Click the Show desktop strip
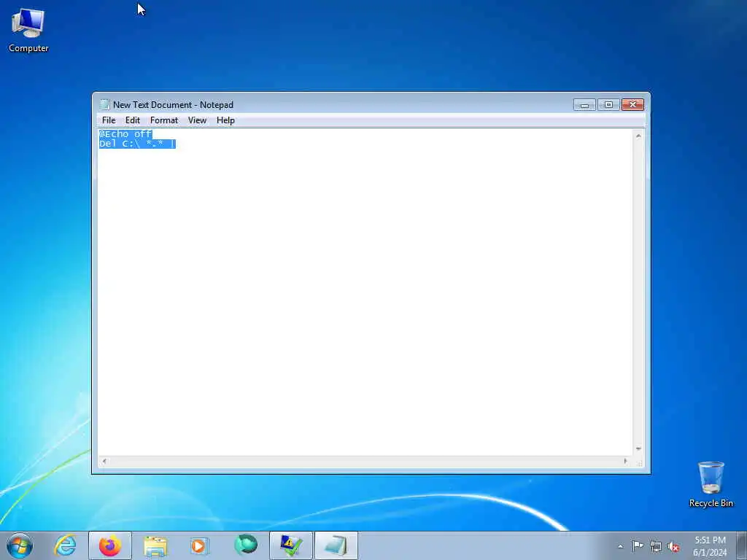Image resolution: width=747 pixels, height=560 pixels. pos(742,545)
